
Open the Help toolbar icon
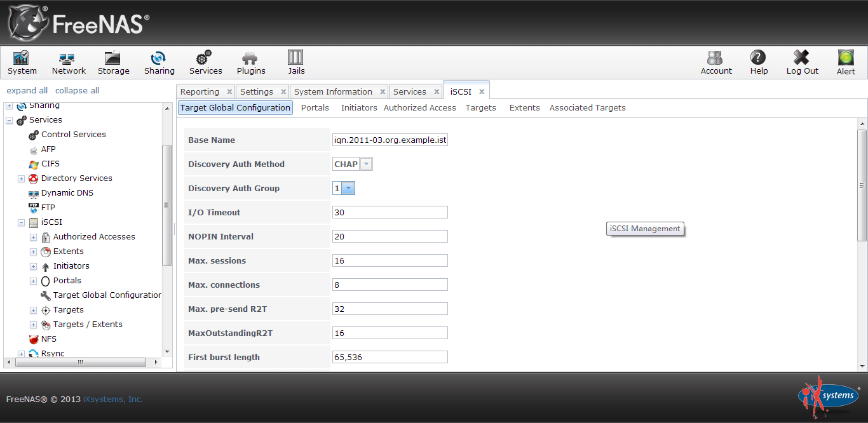click(x=759, y=63)
